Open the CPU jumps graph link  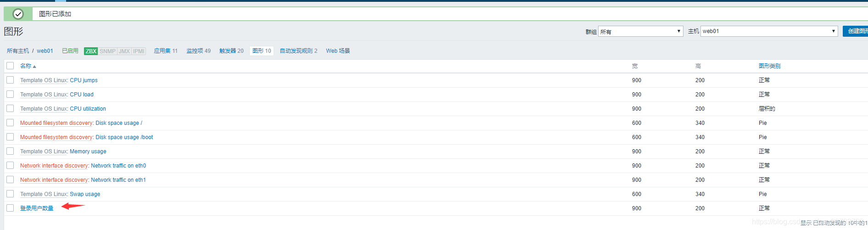[84, 80]
